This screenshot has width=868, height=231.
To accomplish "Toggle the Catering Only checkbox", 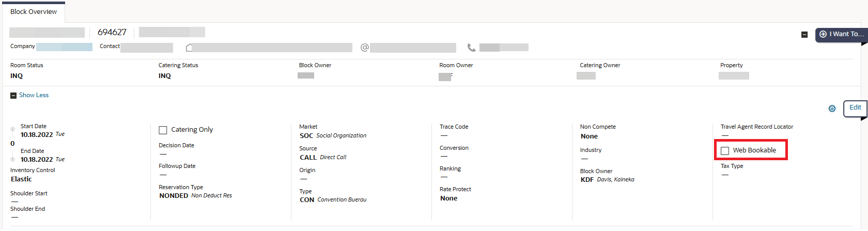I will coord(163,130).
